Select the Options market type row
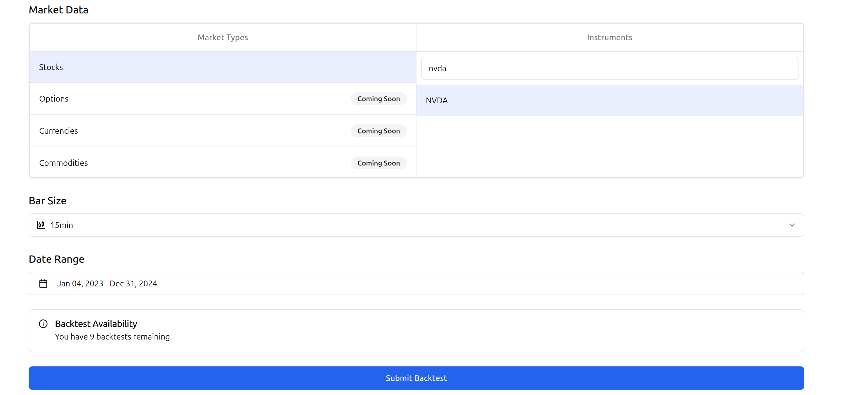Viewport: 868px width, 395px height. (223, 99)
